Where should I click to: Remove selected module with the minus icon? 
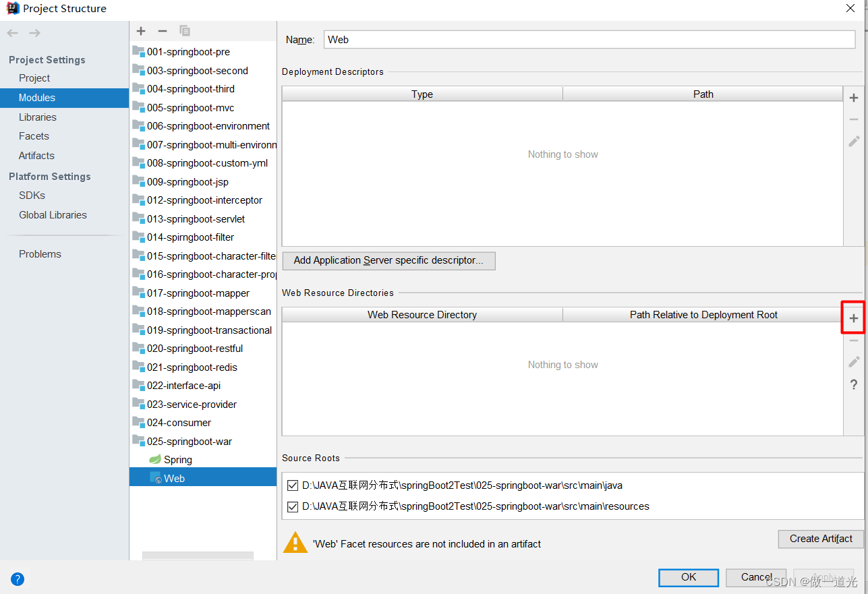162,30
